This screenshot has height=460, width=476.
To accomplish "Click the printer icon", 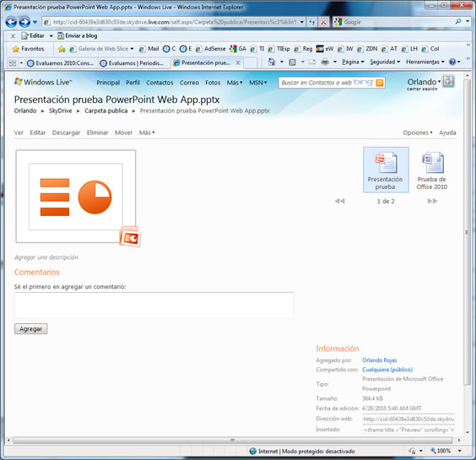I will (x=325, y=62).
